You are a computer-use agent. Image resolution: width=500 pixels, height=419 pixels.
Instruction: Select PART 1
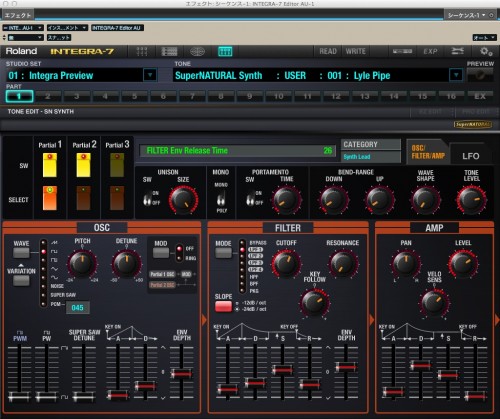point(19,96)
